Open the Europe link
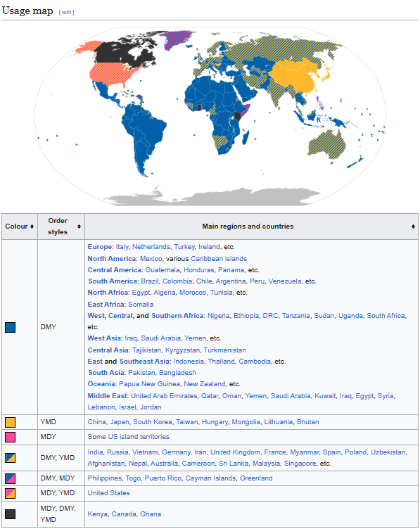 99,247
